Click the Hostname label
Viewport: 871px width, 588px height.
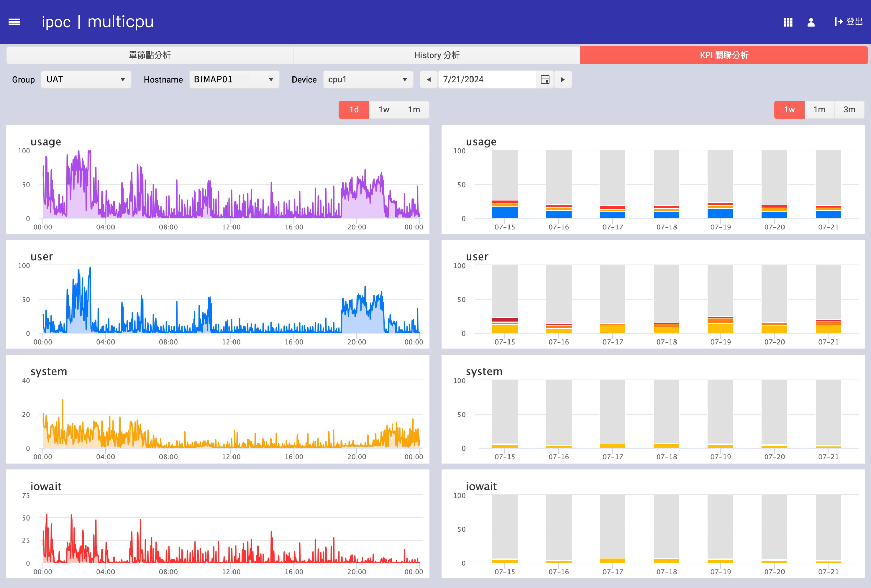coord(163,79)
